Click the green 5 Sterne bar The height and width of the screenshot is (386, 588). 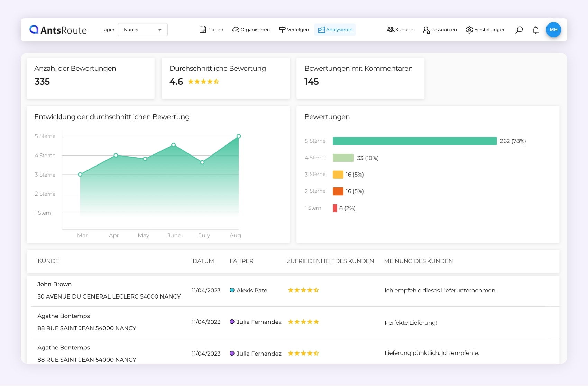click(x=414, y=141)
